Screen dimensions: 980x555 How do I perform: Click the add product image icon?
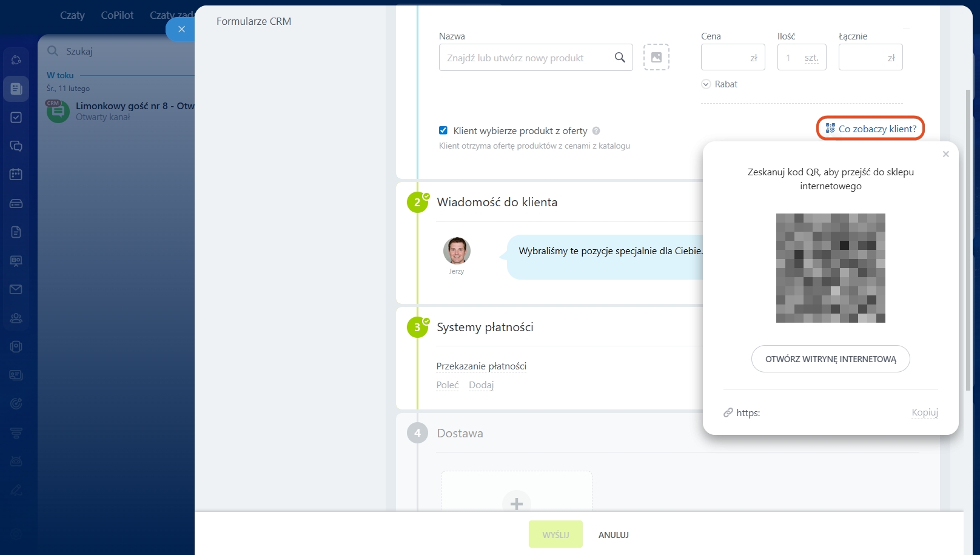click(x=656, y=58)
